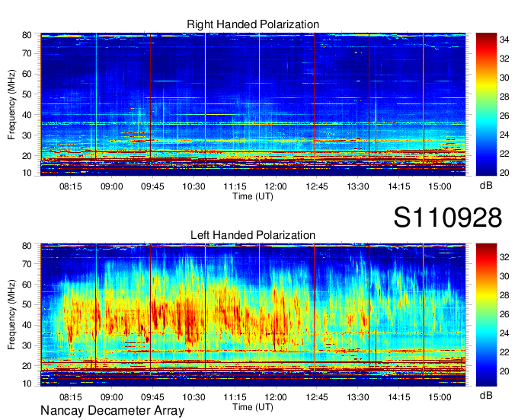Click the 14:15 tick on the upper time axis
Image resolution: width=518 pixels, height=420 pixels.
[x=399, y=186]
